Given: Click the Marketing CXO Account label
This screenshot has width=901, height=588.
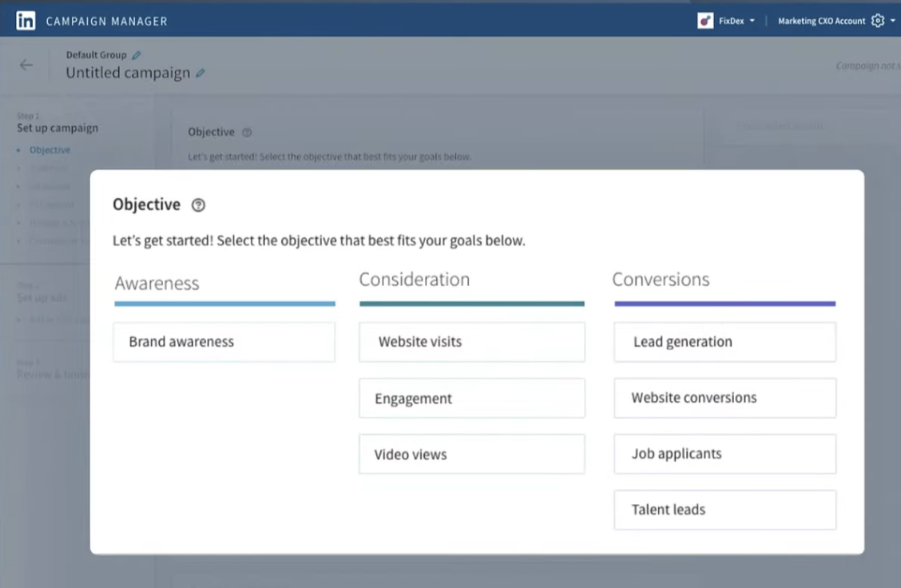Looking at the screenshot, I should coord(821,21).
